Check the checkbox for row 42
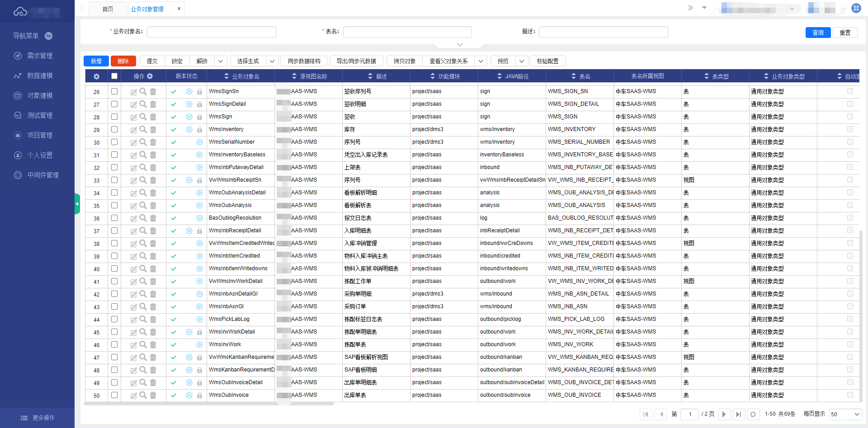 (114, 294)
